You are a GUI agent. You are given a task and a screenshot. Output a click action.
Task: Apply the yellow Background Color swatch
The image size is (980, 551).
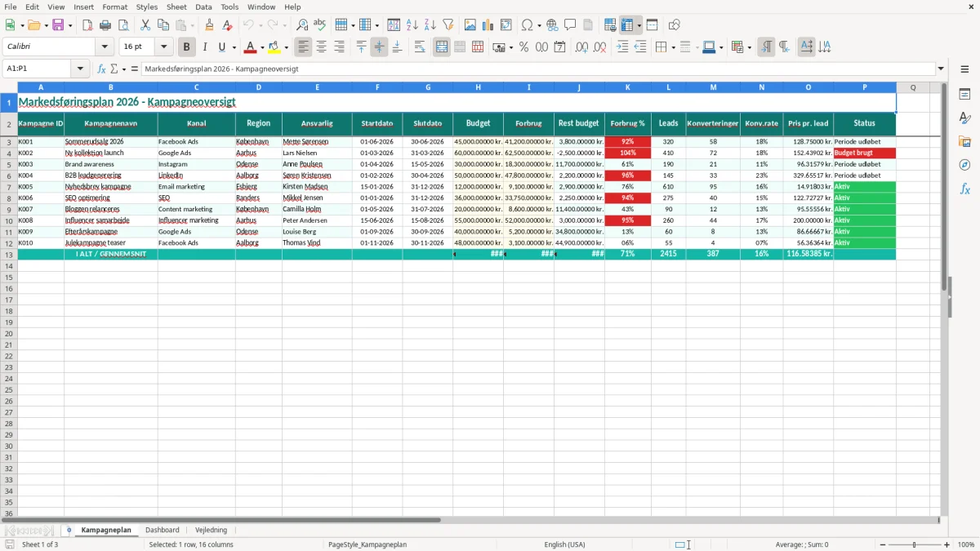coord(274,47)
